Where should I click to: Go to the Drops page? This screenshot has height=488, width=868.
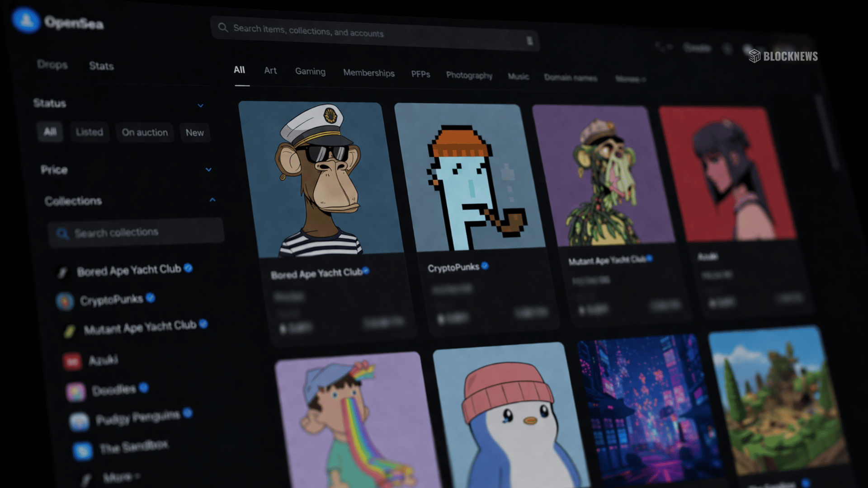click(52, 65)
